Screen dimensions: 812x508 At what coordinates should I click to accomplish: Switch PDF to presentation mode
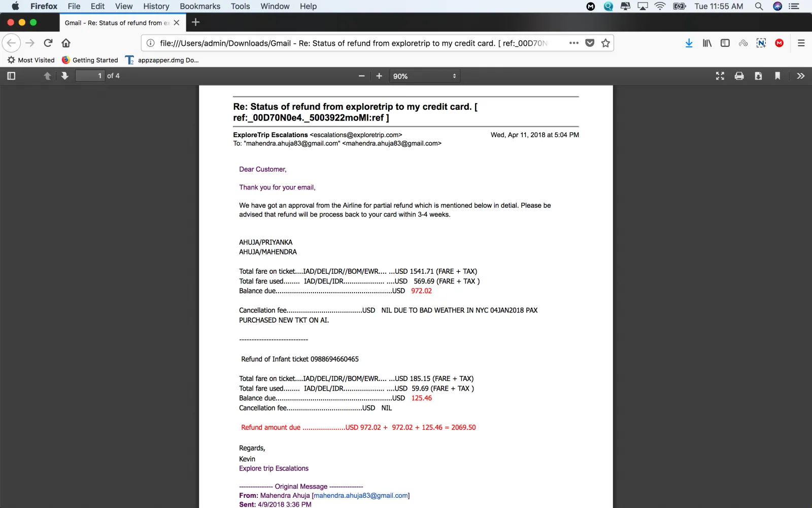[720, 76]
